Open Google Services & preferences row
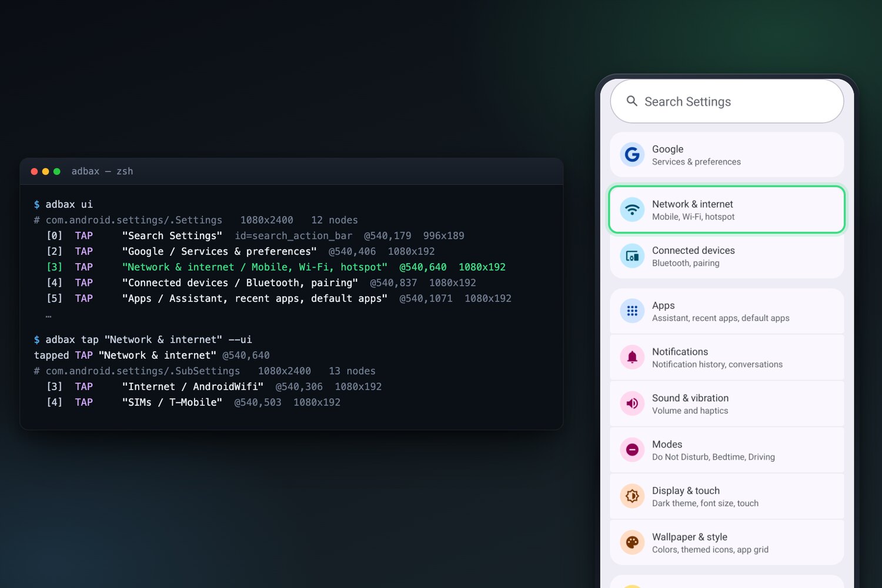 tap(727, 155)
